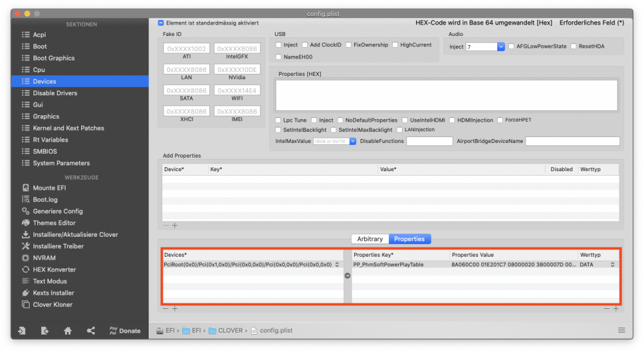The height and width of the screenshot is (352, 644).
Task: Click the Boot.log tool icon
Action: (26, 199)
